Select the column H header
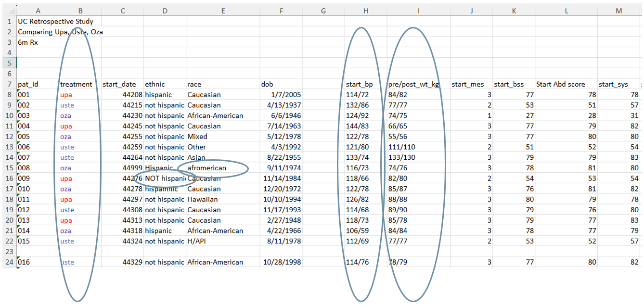This screenshot has width=644, height=306. pos(366,11)
